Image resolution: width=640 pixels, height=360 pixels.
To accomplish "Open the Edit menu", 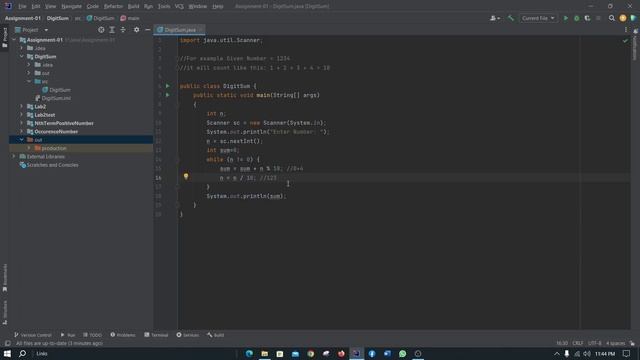I will tap(36, 6).
